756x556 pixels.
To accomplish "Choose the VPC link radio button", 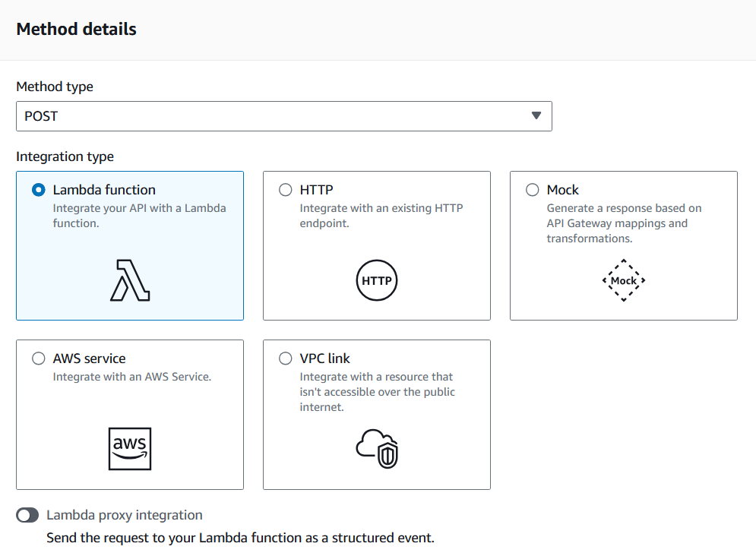I will click(286, 359).
